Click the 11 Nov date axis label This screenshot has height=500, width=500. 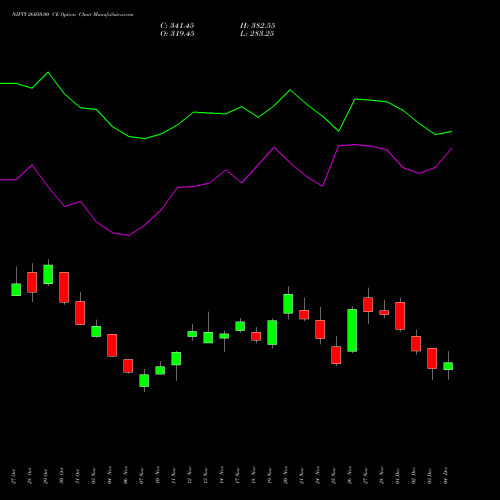pos(174,476)
